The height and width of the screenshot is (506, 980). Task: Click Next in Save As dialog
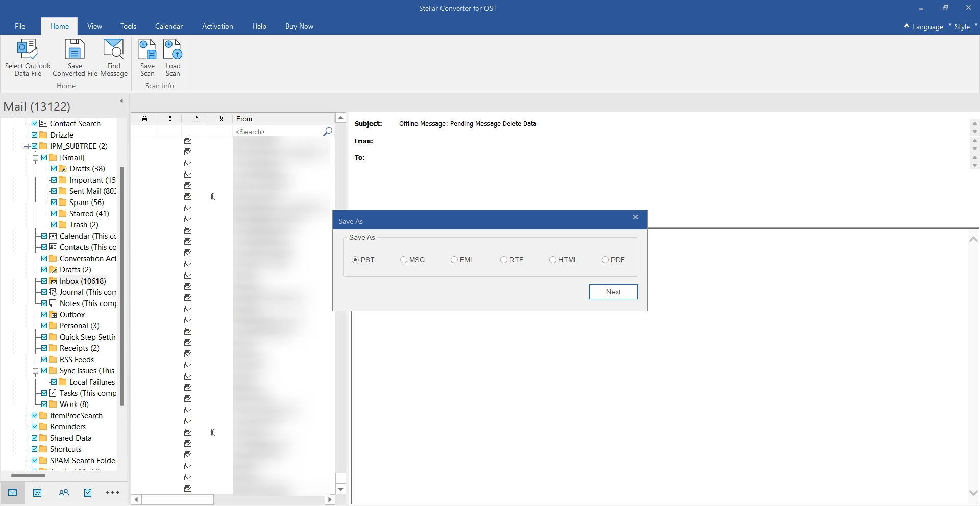click(x=613, y=292)
